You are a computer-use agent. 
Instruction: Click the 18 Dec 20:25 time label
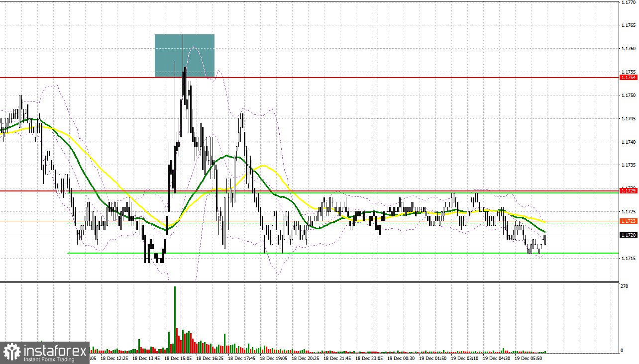tap(305, 358)
